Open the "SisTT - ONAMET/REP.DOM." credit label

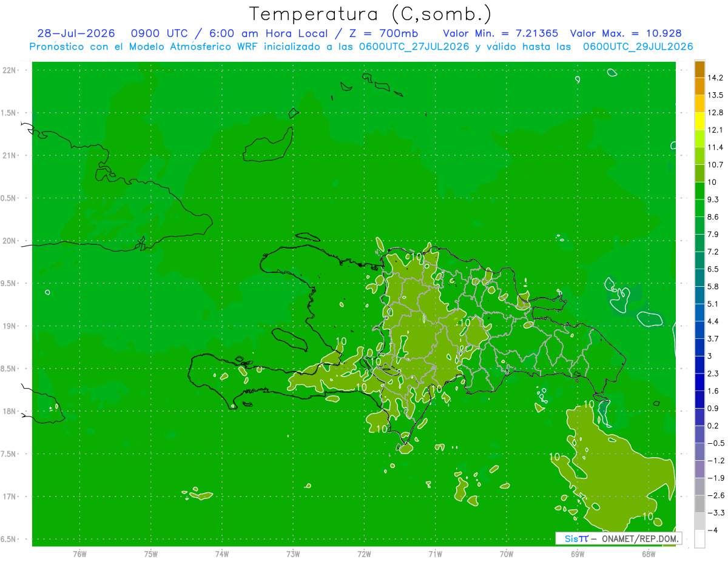[618, 538]
